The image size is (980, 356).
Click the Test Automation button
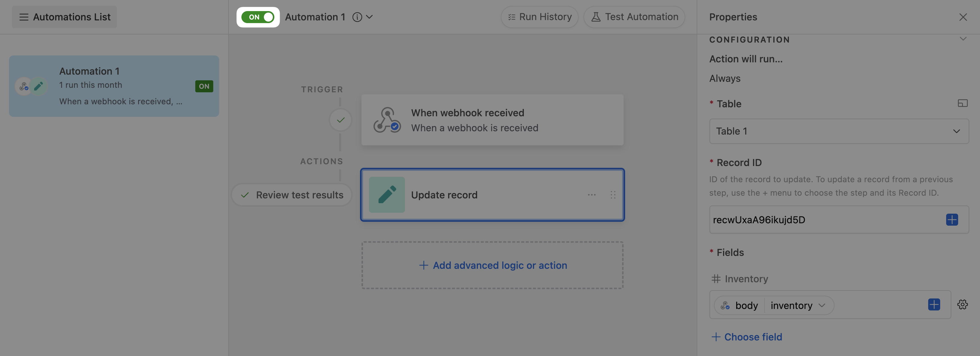634,17
